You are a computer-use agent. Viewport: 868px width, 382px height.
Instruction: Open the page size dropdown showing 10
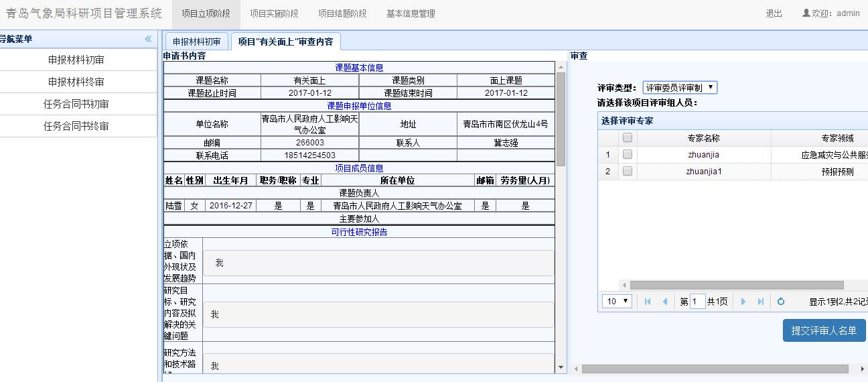pos(618,302)
